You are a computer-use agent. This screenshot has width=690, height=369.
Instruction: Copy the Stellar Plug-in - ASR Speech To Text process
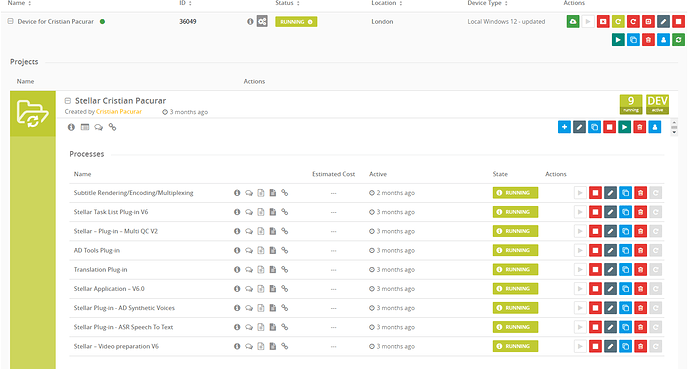tap(625, 327)
